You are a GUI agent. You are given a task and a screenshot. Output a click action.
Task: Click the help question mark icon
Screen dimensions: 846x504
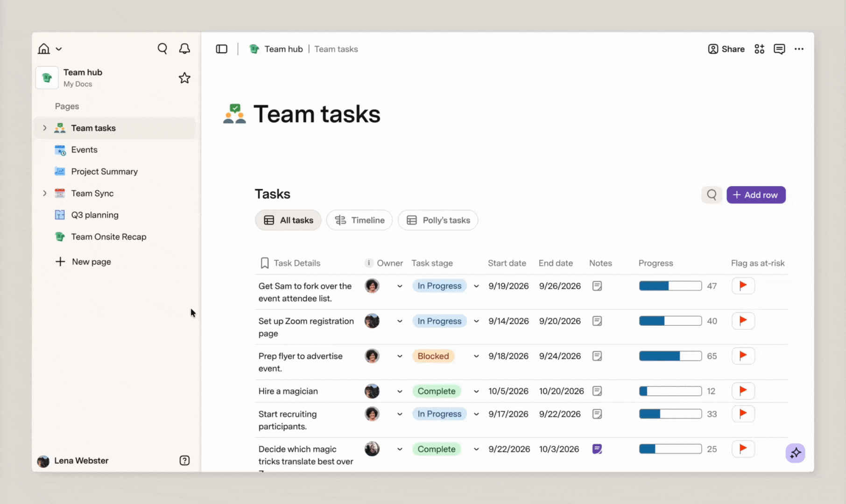point(184,461)
